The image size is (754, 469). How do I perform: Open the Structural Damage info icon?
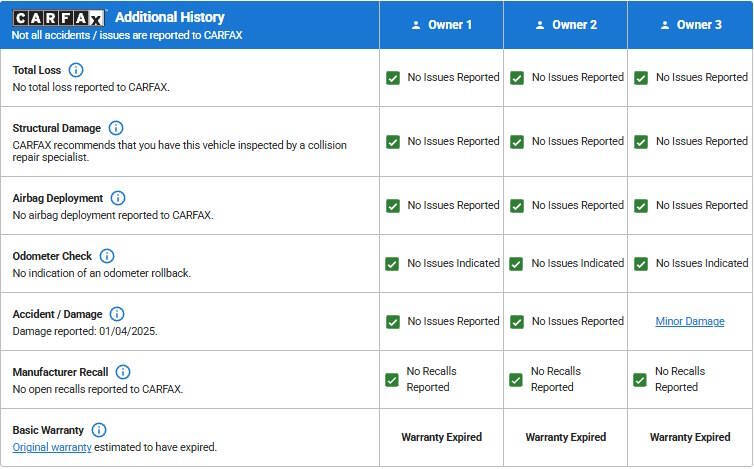[x=115, y=128]
